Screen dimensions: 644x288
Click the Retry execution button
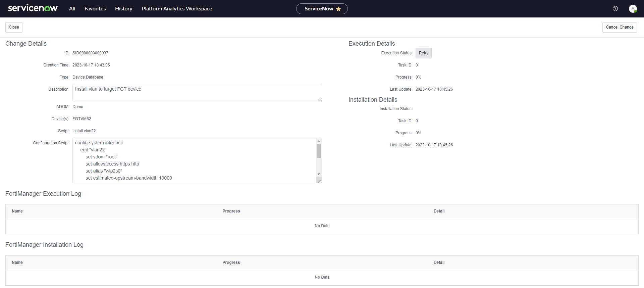[x=424, y=53]
